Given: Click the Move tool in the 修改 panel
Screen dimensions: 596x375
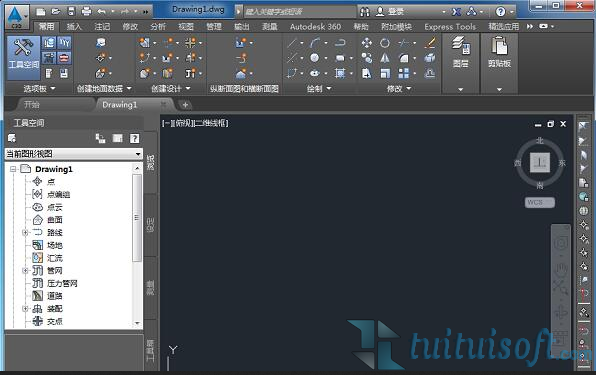Looking at the screenshot, I should coord(366,43).
